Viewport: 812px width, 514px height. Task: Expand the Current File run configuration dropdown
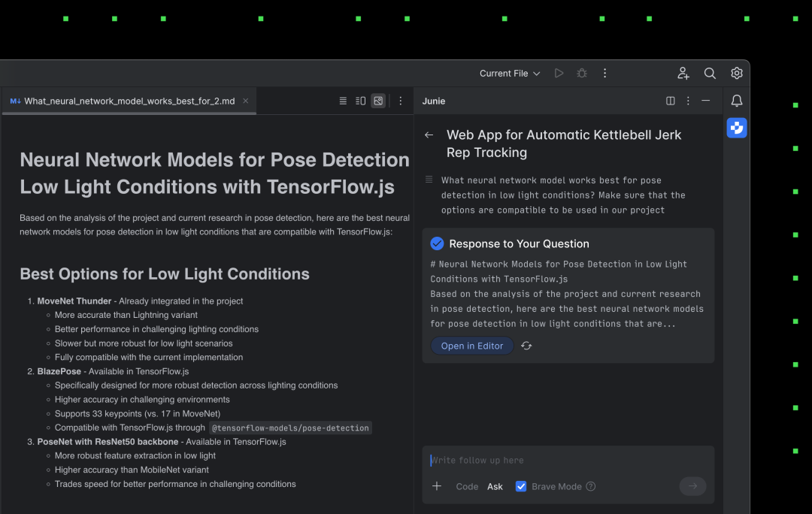point(510,74)
